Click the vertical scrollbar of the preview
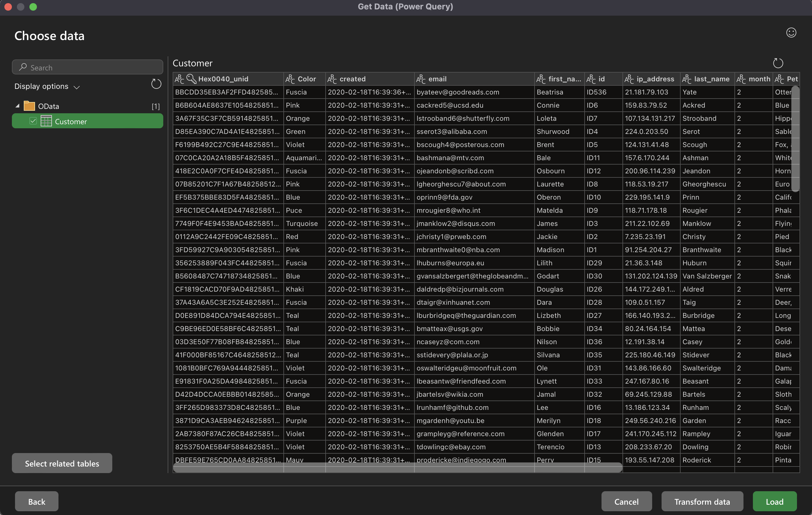 click(x=795, y=139)
